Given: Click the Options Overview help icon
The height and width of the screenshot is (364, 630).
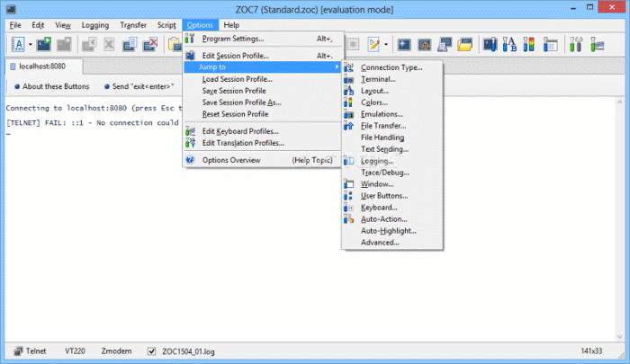Looking at the screenshot, I should coord(190,161).
